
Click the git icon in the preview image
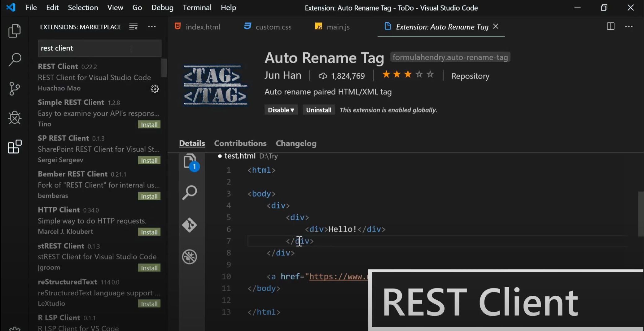pos(190,225)
